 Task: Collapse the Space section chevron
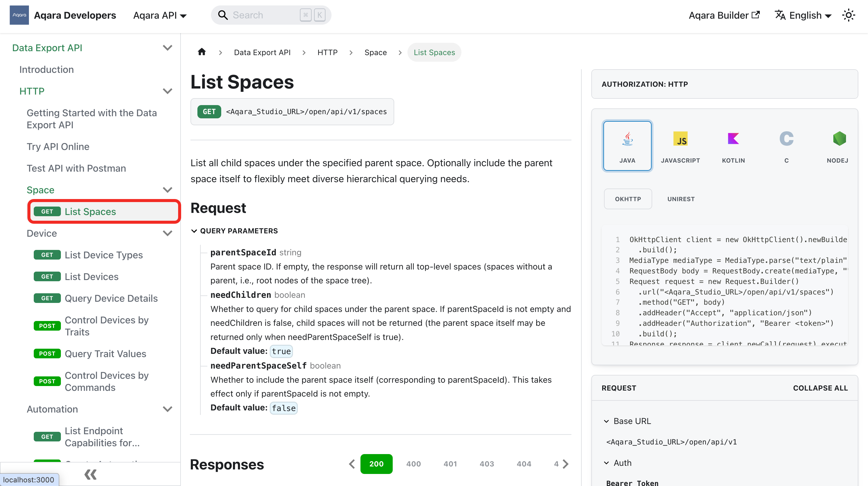(168, 190)
